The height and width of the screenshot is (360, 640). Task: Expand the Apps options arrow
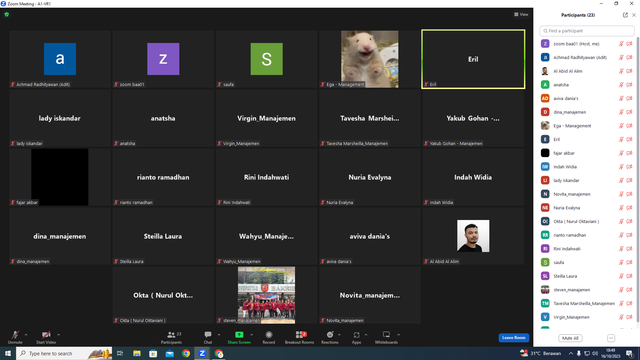coord(366,335)
